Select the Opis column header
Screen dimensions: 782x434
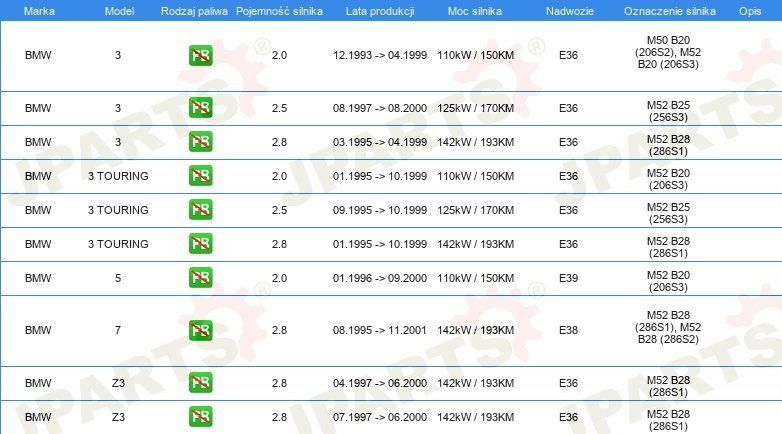[x=750, y=11]
